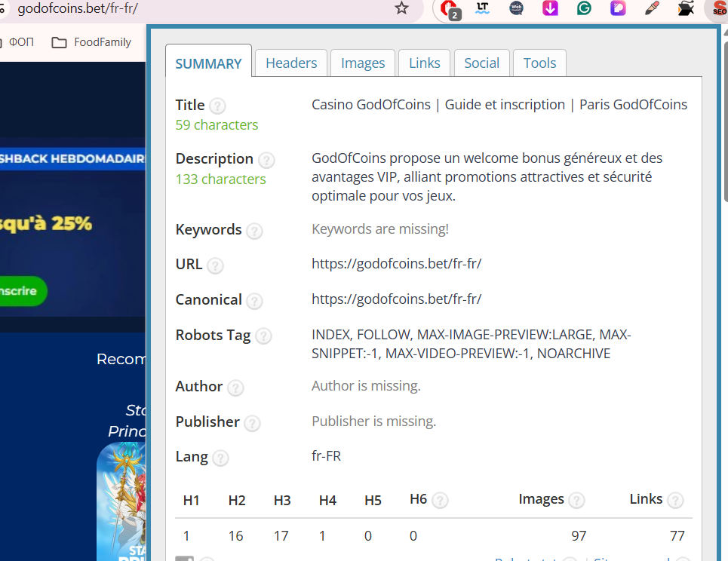
Task: Click the game thumbnail on the page
Action: coord(121,501)
